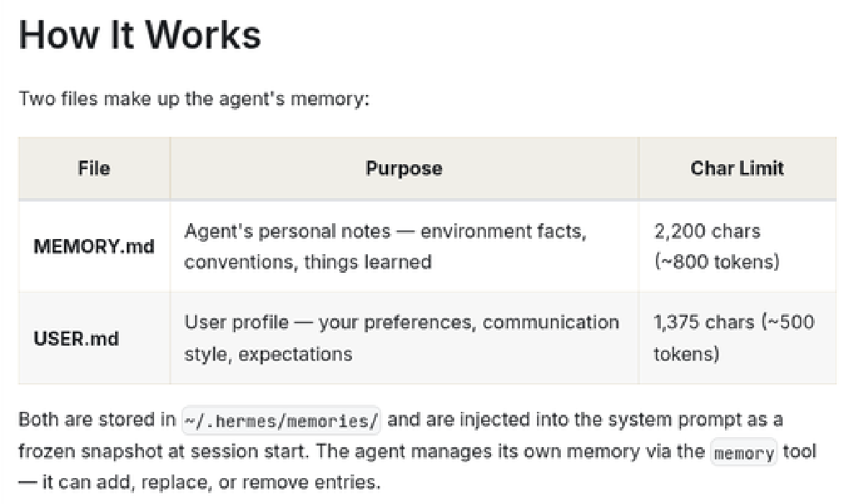
Task: Click "it can add, replace, or remove entries"
Action: pos(211,482)
